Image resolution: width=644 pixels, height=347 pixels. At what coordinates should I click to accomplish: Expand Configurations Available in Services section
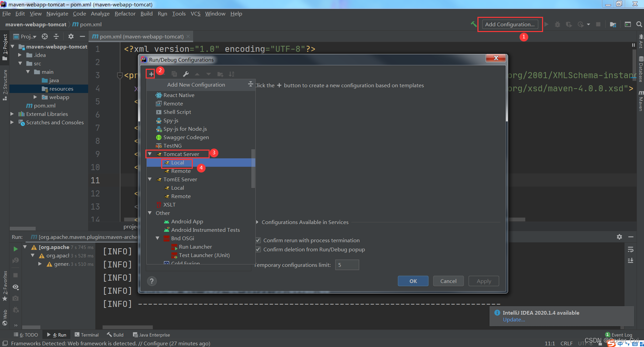coord(257,222)
